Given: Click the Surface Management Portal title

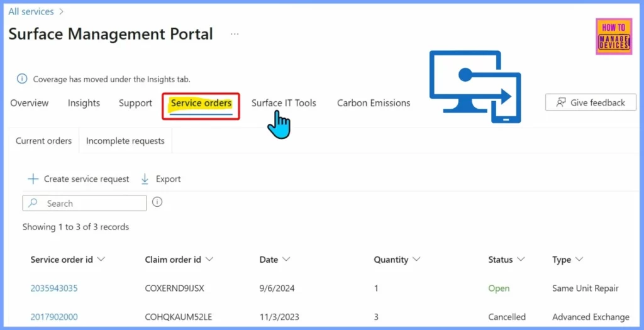Looking at the screenshot, I should tap(111, 34).
